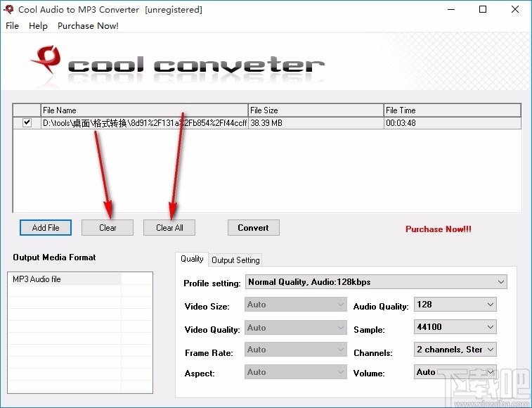Click the application icon in title bar
The width and height of the screenshot is (532, 408).
click(x=8, y=9)
